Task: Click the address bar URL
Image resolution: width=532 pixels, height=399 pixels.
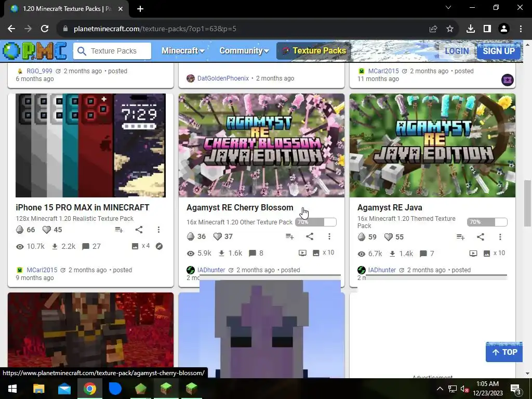Action: pyautogui.click(x=155, y=29)
